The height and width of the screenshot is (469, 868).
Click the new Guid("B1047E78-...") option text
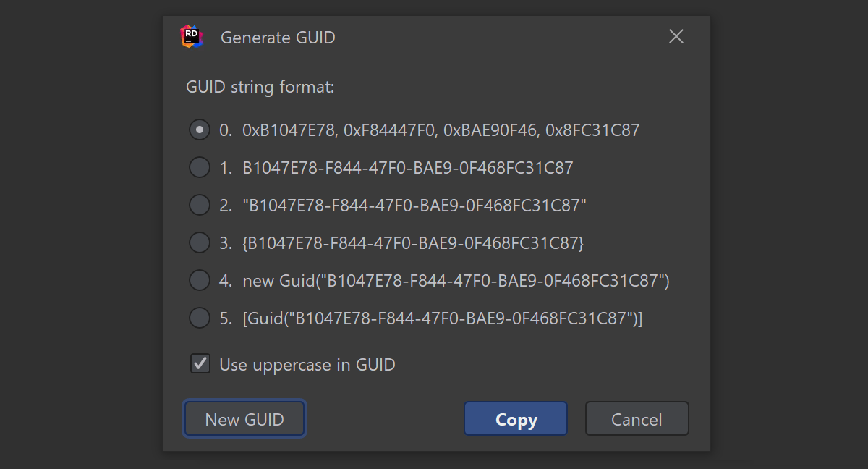(x=456, y=280)
